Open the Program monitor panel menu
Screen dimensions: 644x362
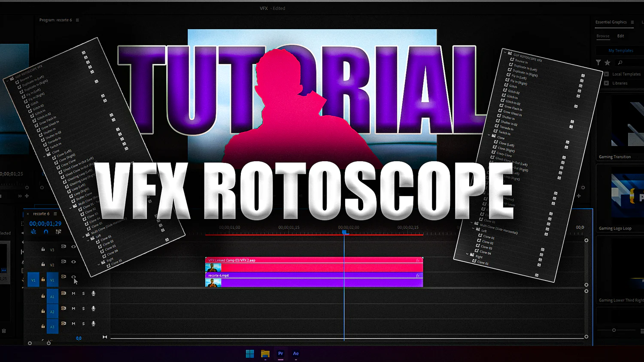(77, 20)
